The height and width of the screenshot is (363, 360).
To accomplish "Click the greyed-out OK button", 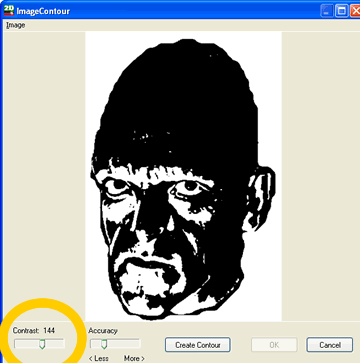I will coord(274,345).
